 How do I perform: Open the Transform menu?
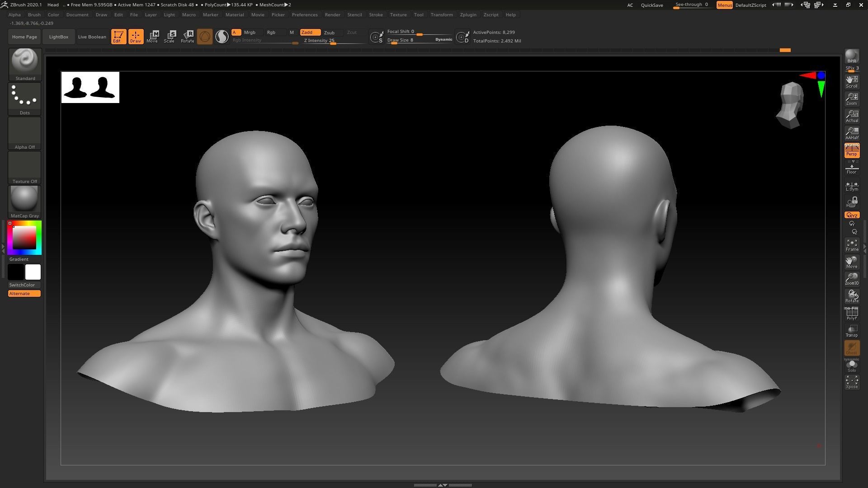point(442,15)
